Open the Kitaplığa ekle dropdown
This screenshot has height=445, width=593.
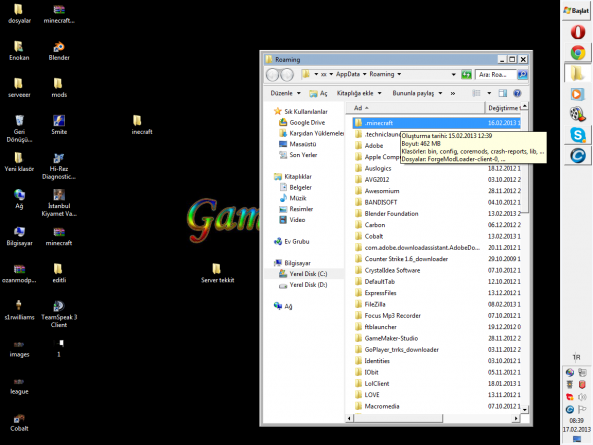pyautogui.click(x=359, y=93)
